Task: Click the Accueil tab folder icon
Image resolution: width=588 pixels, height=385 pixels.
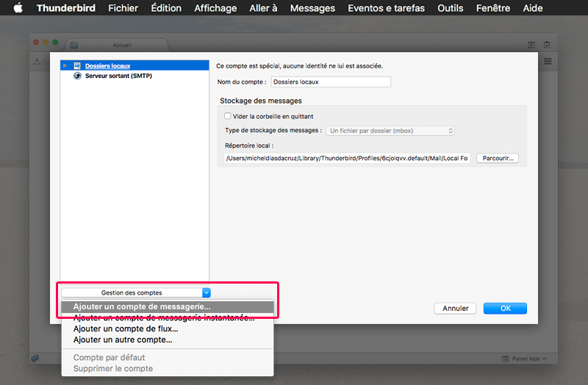Action: click(x=74, y=45)
